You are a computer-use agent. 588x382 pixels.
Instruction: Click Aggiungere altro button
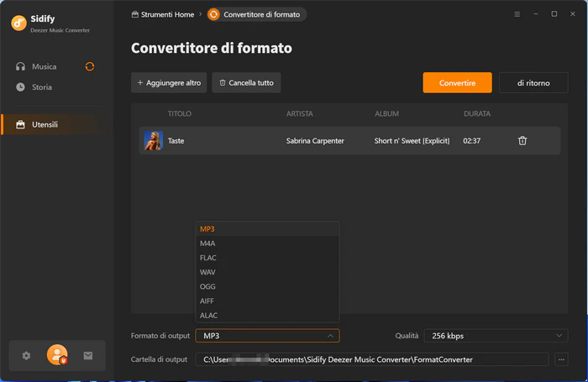pos(169,83)
